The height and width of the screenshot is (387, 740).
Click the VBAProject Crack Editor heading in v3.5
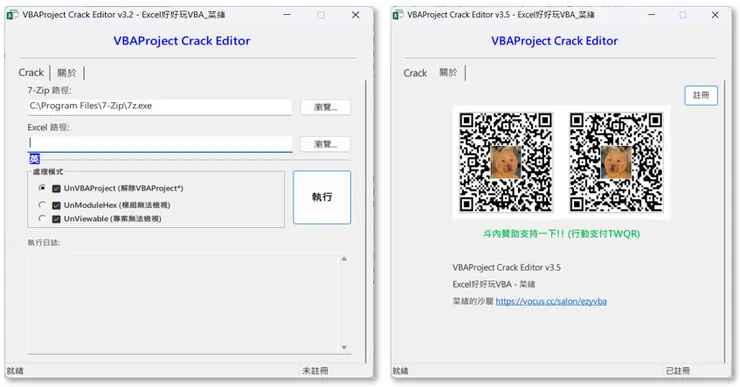(554, 41)
